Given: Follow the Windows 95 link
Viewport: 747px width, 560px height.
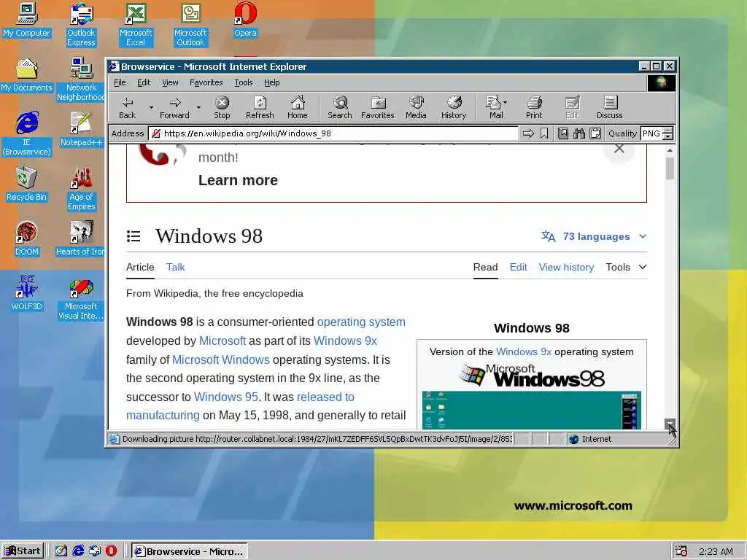Looking at the screenshot, I should click(226, 397).
